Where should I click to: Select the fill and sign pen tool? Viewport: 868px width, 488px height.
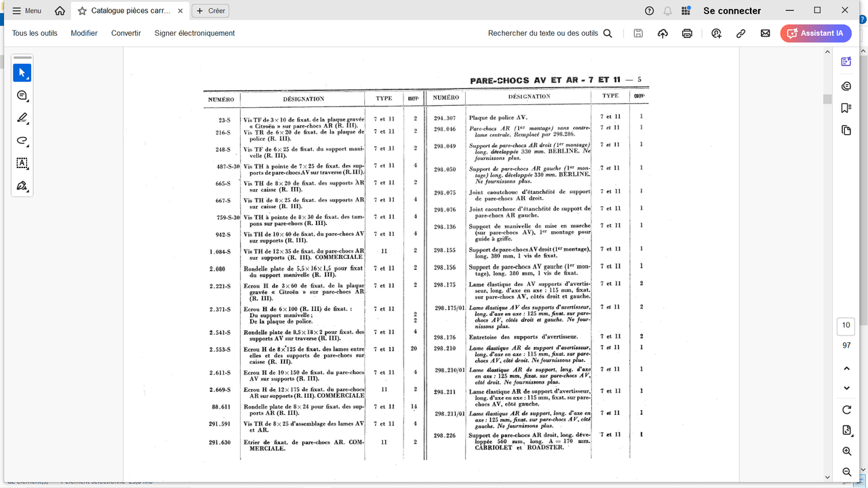(22, 186)
